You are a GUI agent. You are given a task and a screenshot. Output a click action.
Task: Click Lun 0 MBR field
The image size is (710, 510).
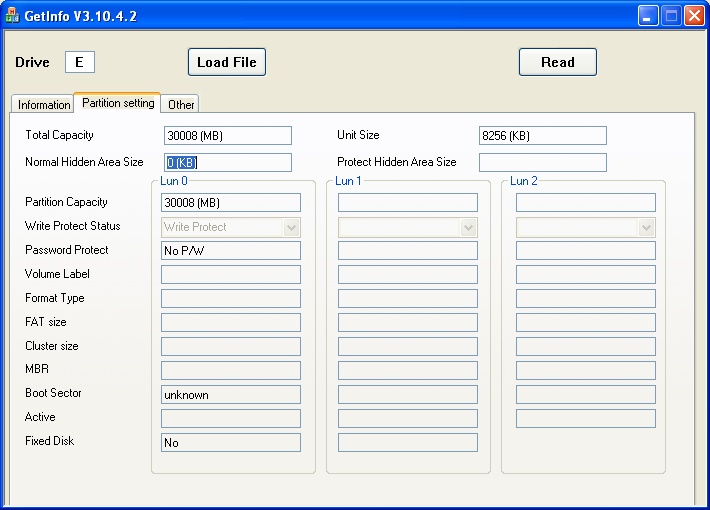click(231, 370)
